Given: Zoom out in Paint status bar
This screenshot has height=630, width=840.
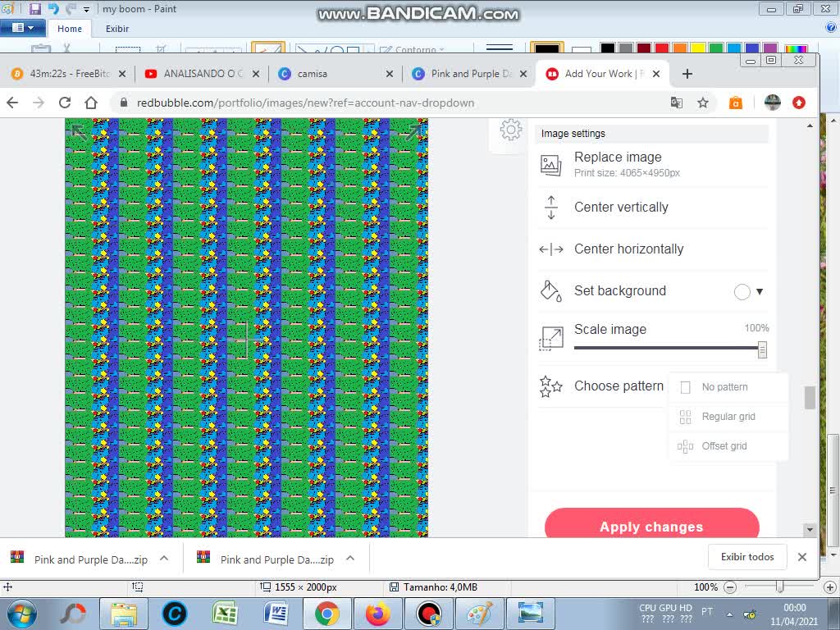Looking at the screenshot, I should (729, 587).
